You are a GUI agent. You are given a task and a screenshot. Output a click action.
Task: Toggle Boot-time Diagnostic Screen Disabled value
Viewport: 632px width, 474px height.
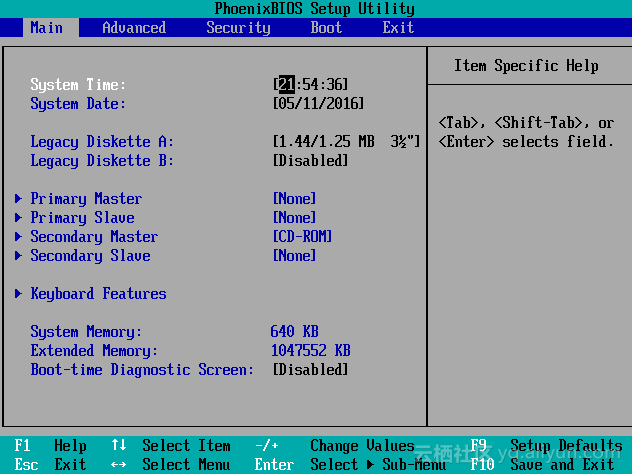[x=310, y=369]
